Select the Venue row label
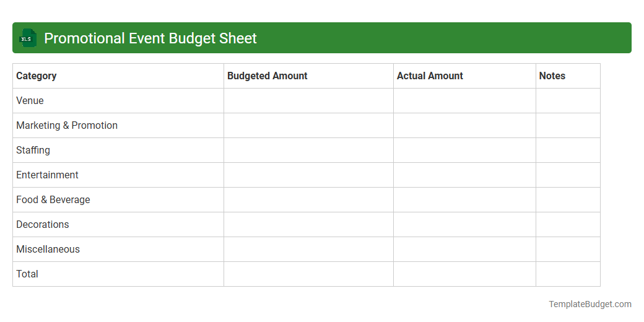Screen dimensions: 644x322 click(30, 100)
